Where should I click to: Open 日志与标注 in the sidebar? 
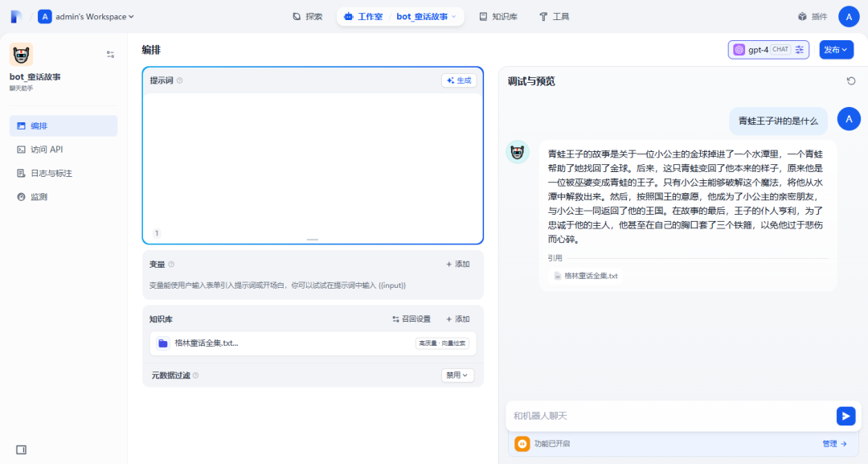tap(63, 174)
